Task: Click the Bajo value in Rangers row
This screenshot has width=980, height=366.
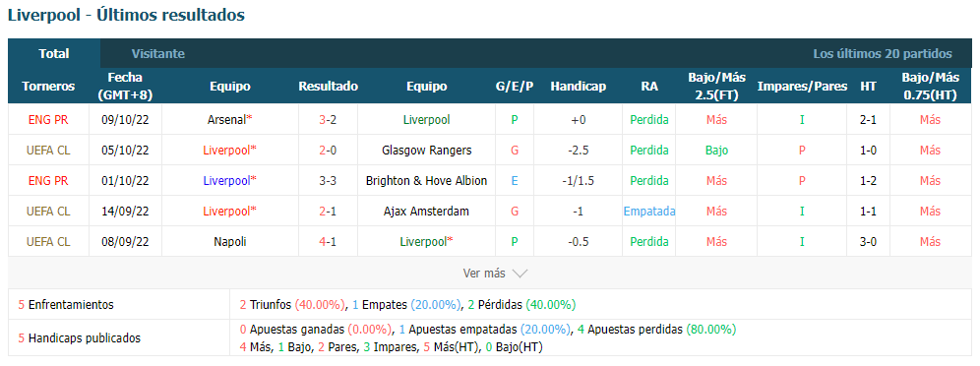Action: tap(717, 151)
